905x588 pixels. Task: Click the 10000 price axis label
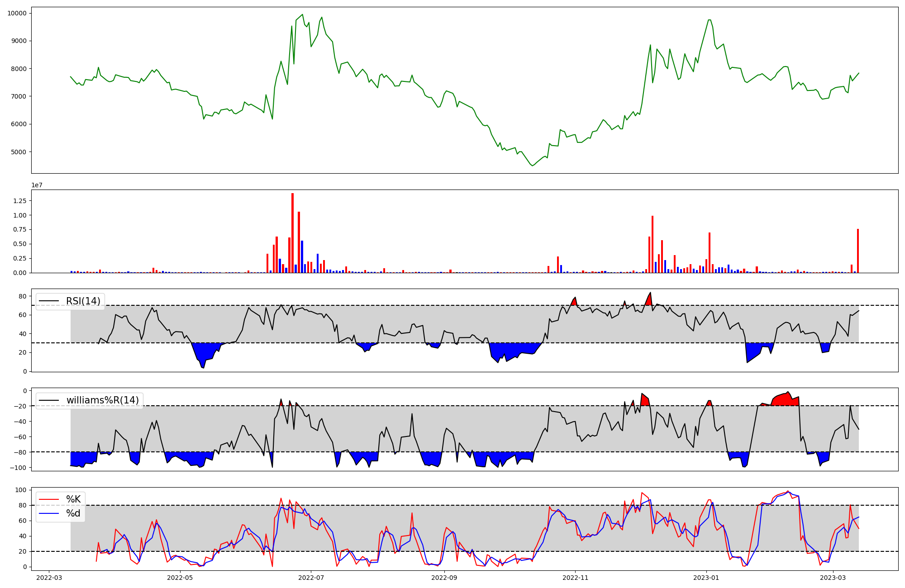coord(17,13)
